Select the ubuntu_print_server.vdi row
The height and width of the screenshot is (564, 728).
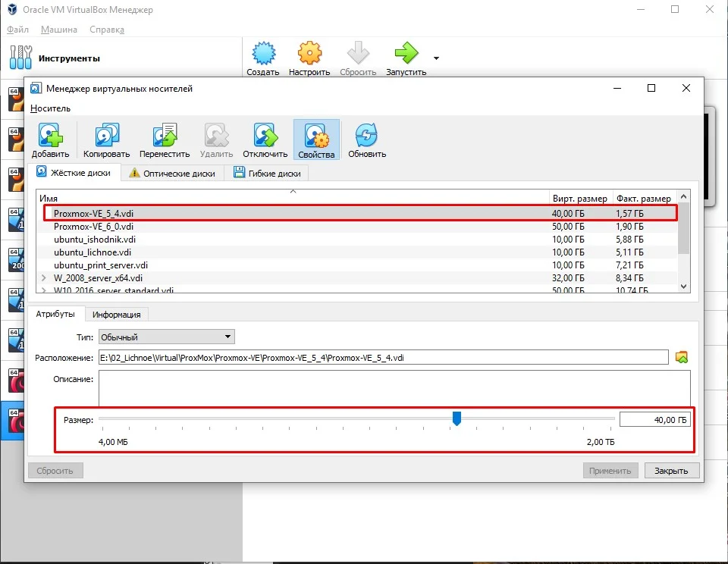[x=356, y=265]
